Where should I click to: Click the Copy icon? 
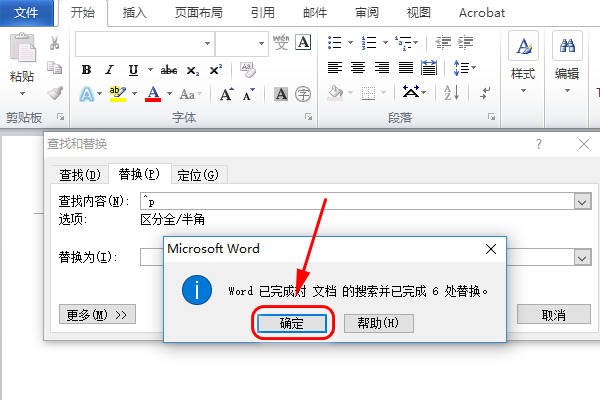[54, 68]
